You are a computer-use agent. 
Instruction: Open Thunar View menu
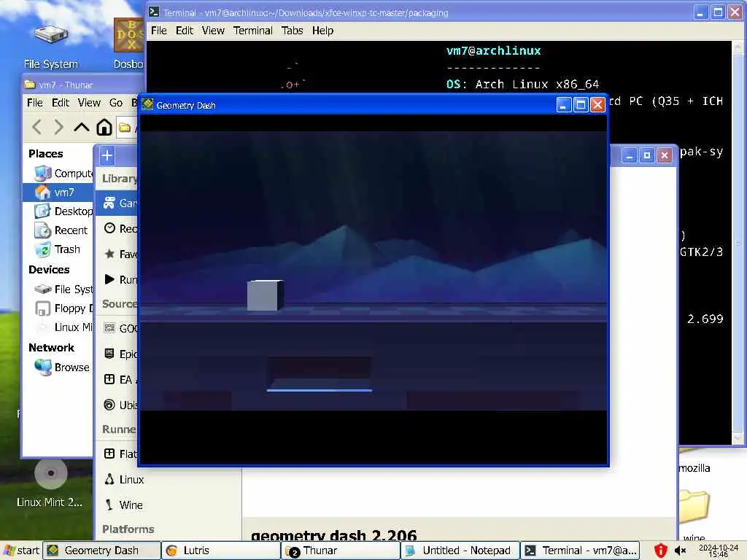pos(89,103)
